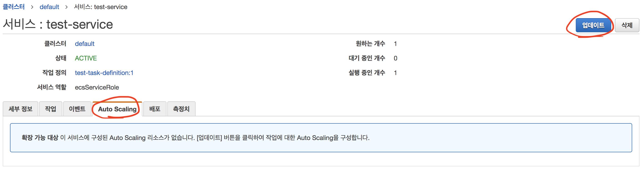Viewport: 644px width, 170px height.
Task: Click the 업데이트 (Update) button
Action: coord(593,25)
